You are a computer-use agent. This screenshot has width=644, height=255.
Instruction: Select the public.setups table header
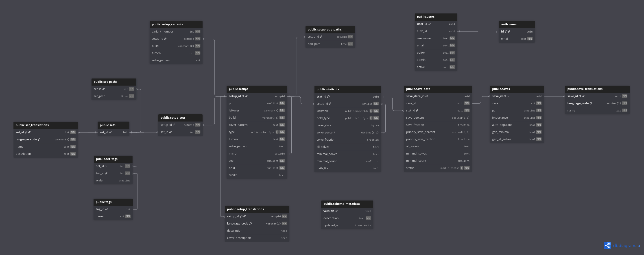pyautogui.click(x=257, y=89)
